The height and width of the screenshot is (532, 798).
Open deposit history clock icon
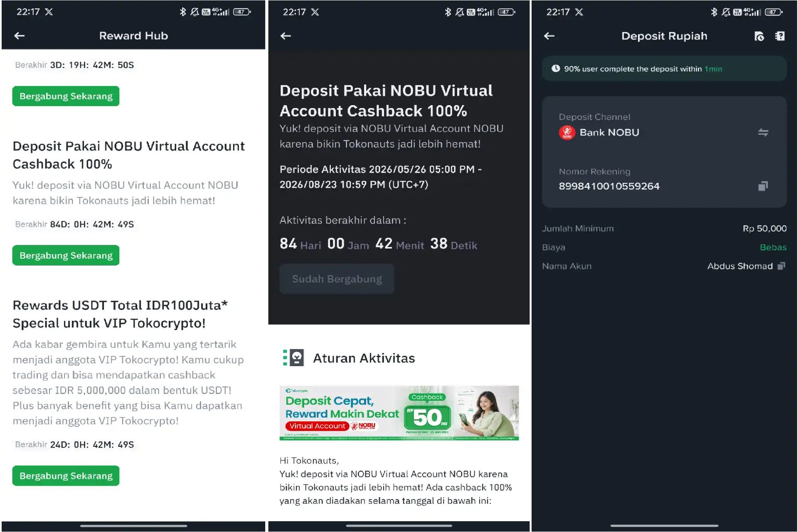(x=759, y=36)
